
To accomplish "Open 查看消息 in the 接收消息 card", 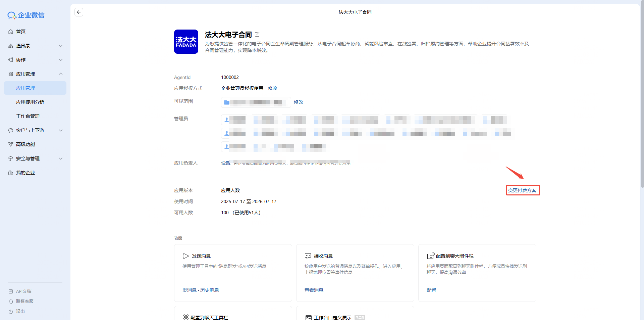I will (x=314, y=290).
